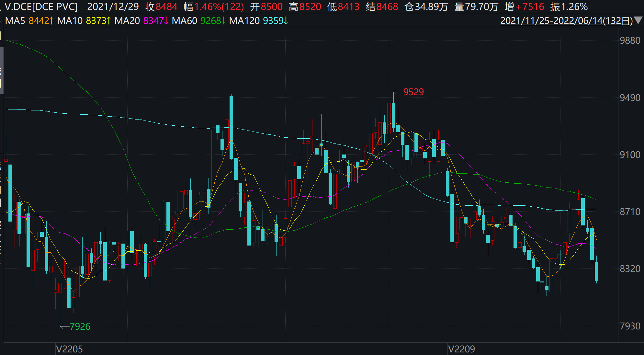Click the opening price 开8500

tap(266, 6)
